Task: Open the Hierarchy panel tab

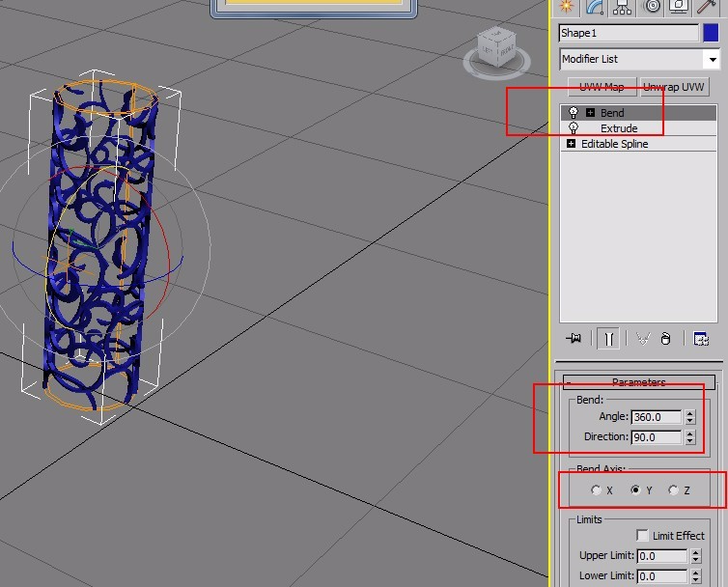Action: tap(622, 7)
